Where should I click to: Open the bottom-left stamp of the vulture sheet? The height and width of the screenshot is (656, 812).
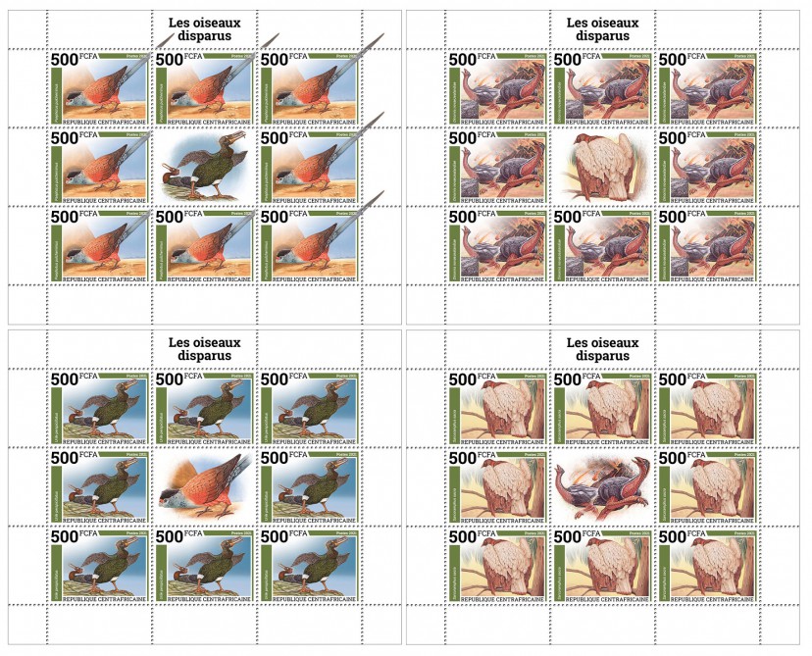497,566
